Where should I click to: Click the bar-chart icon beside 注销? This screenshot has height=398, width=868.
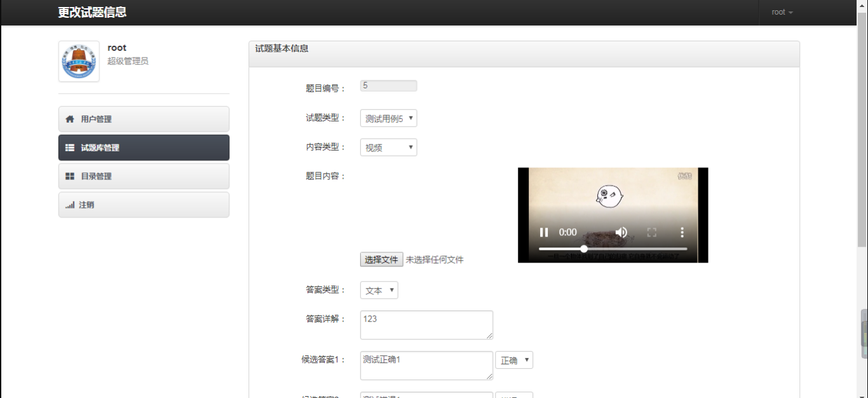[70, 205]
